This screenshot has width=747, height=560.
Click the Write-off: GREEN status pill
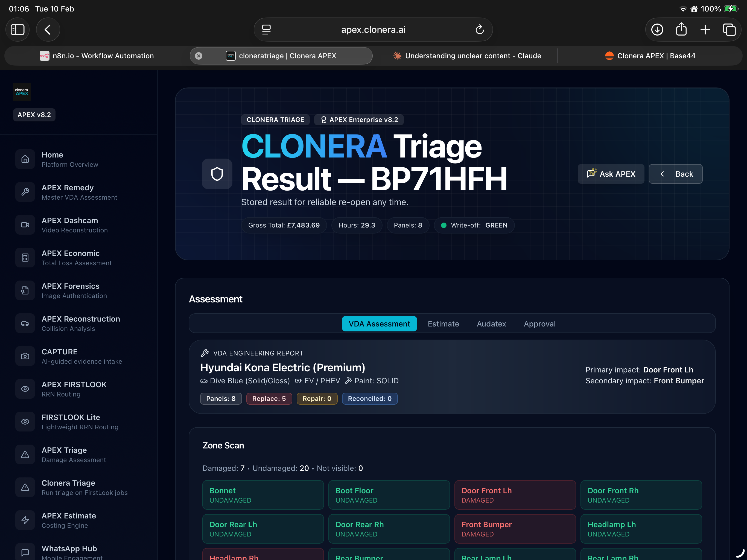tap(474, 225)
